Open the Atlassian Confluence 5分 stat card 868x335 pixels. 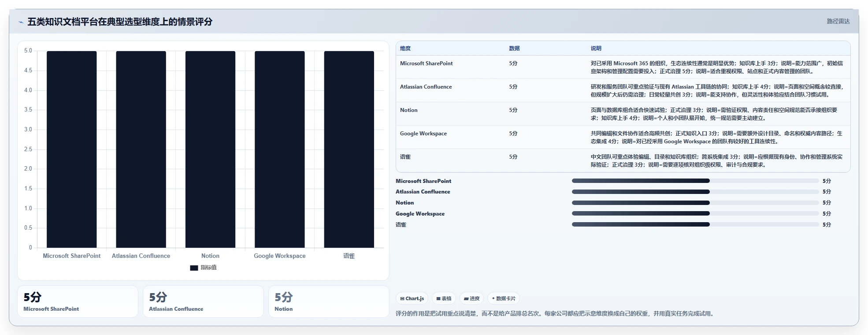(203, 301)
